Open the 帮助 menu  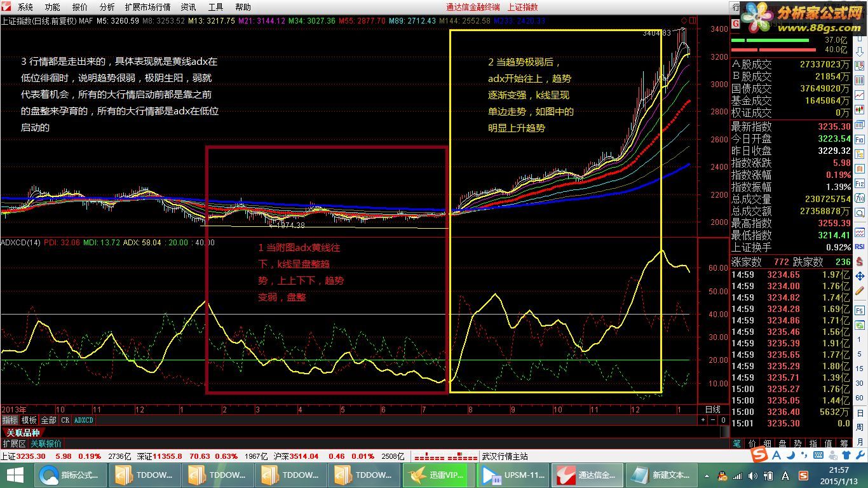pos(243,7)
